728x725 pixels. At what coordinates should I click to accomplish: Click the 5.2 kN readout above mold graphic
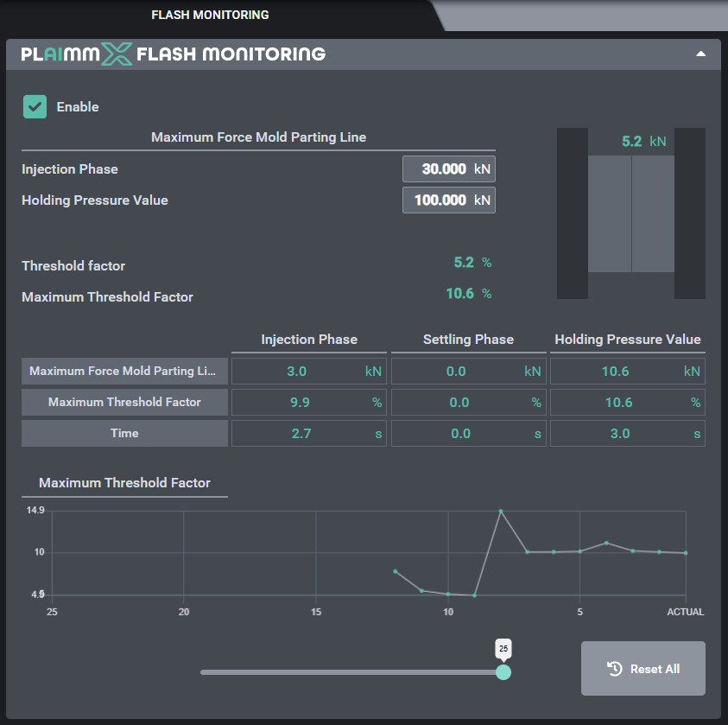tap(643, 142)
